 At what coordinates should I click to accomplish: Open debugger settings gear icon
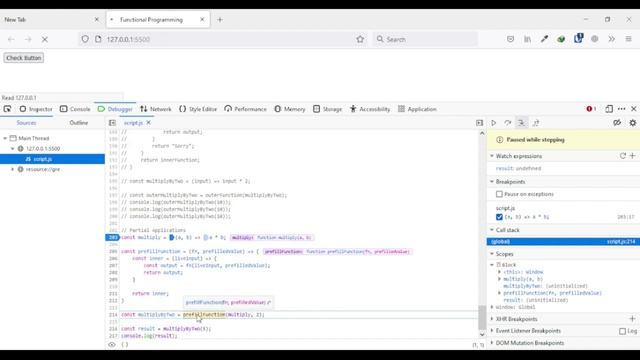[x=633, y=123]
